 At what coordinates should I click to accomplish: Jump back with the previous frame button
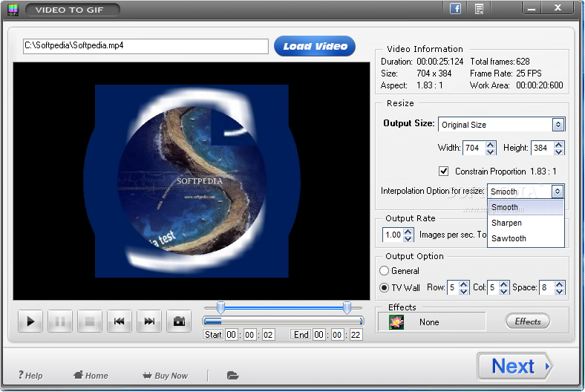pyautogui.click(x=120, y=321)
